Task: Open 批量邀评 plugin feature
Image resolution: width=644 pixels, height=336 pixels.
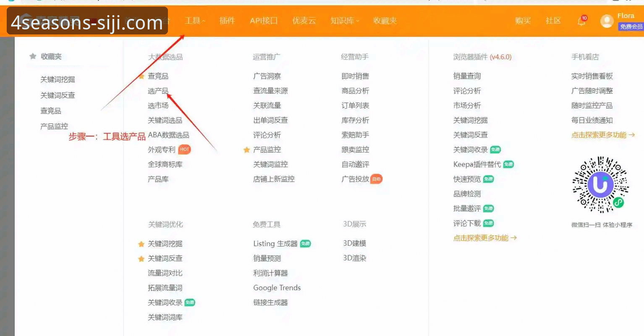Action: [467, 208]
